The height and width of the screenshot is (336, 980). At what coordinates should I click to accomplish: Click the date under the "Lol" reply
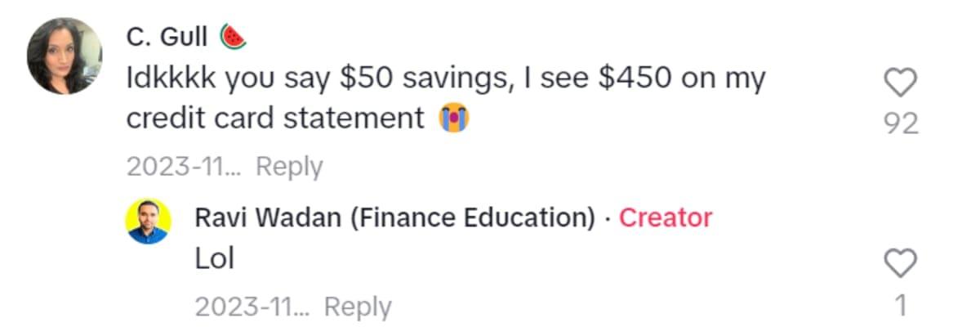[252, 307]
